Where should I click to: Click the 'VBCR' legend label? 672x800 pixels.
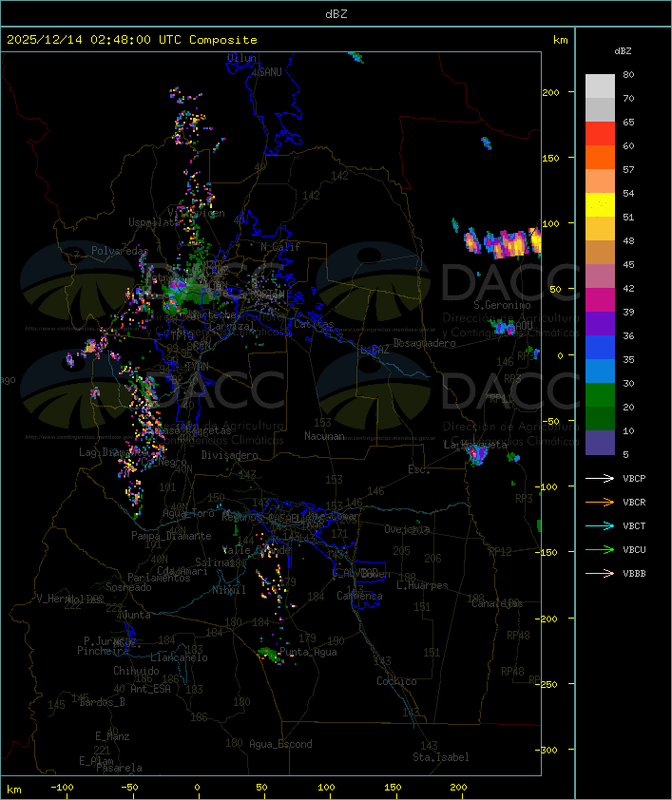(x=634, y=503)
